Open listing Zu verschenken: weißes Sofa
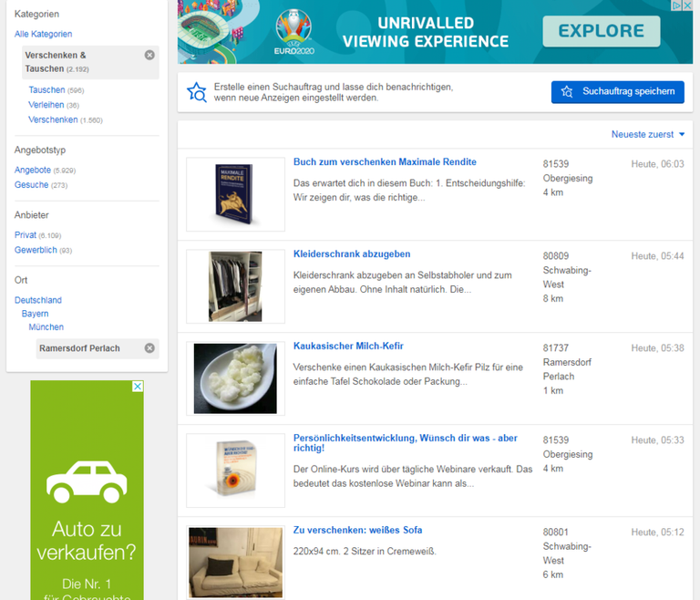 (x=357, y=530)
